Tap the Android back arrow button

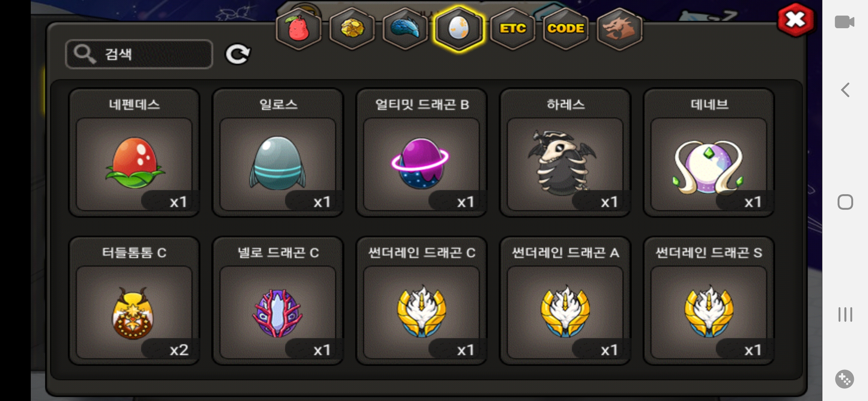point(845,90)
